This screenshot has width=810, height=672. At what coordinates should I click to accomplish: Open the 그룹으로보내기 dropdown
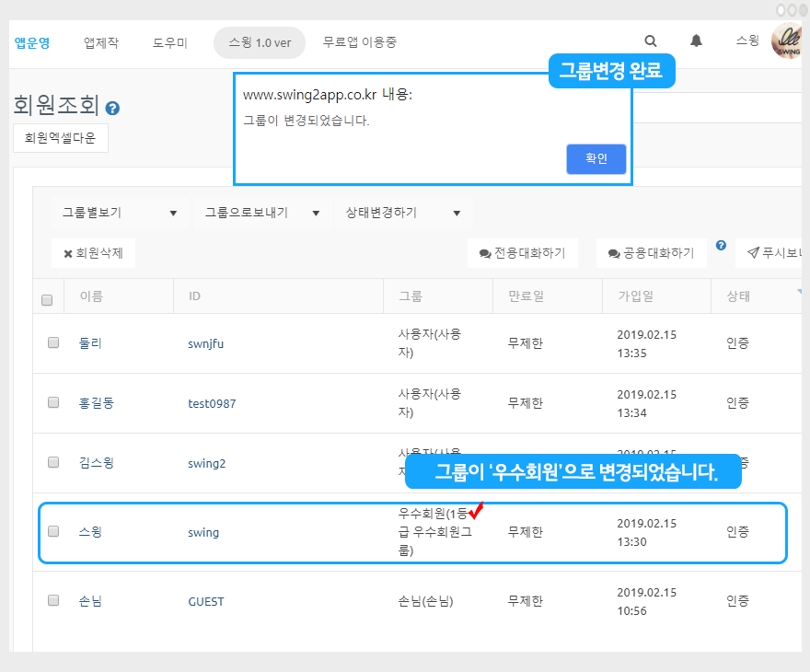click(262, 213)
